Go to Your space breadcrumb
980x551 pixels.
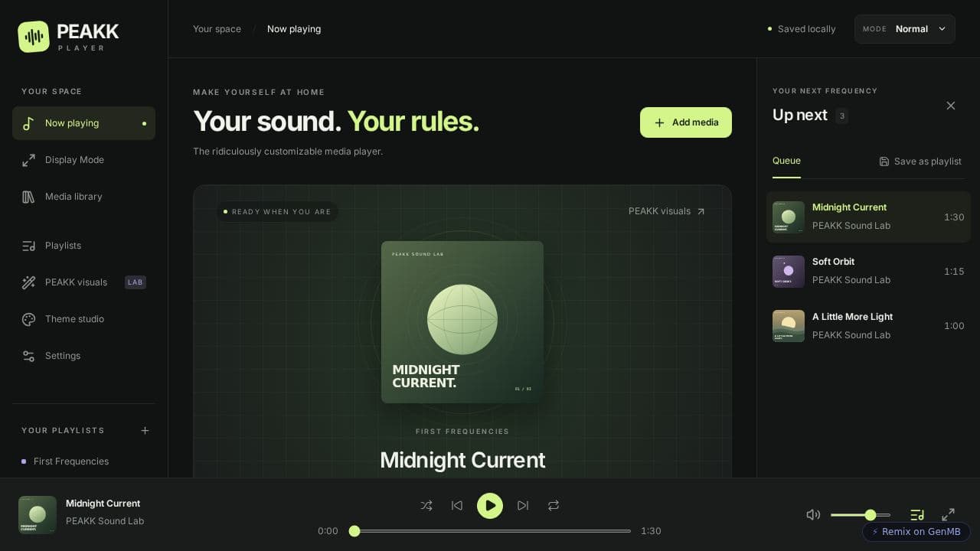[217, 29]
